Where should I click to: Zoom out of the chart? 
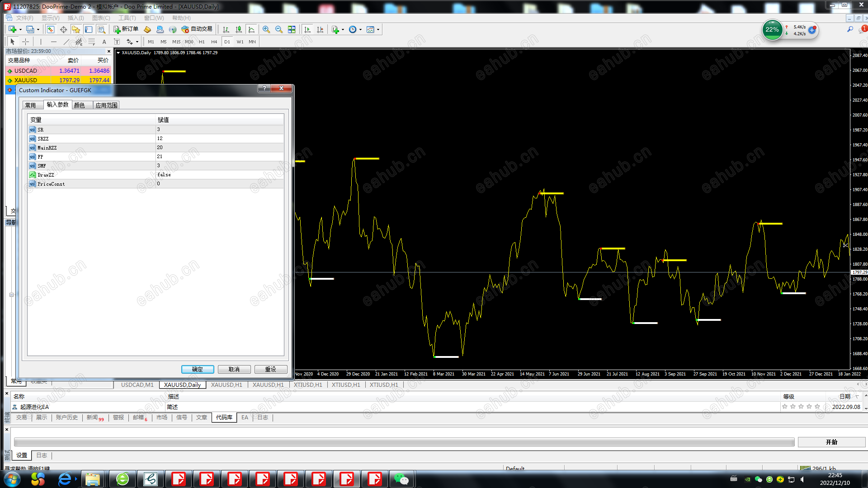[x=279, y=29]
